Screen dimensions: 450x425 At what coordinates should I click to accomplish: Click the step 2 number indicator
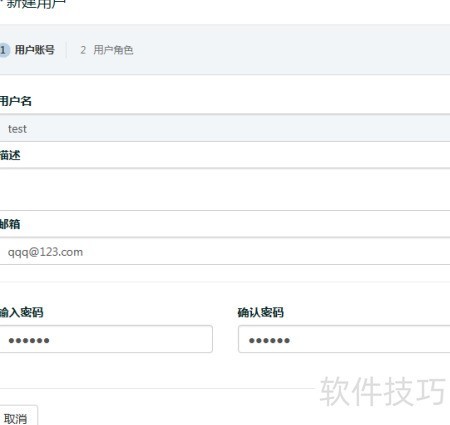click(x=83, y=50)
